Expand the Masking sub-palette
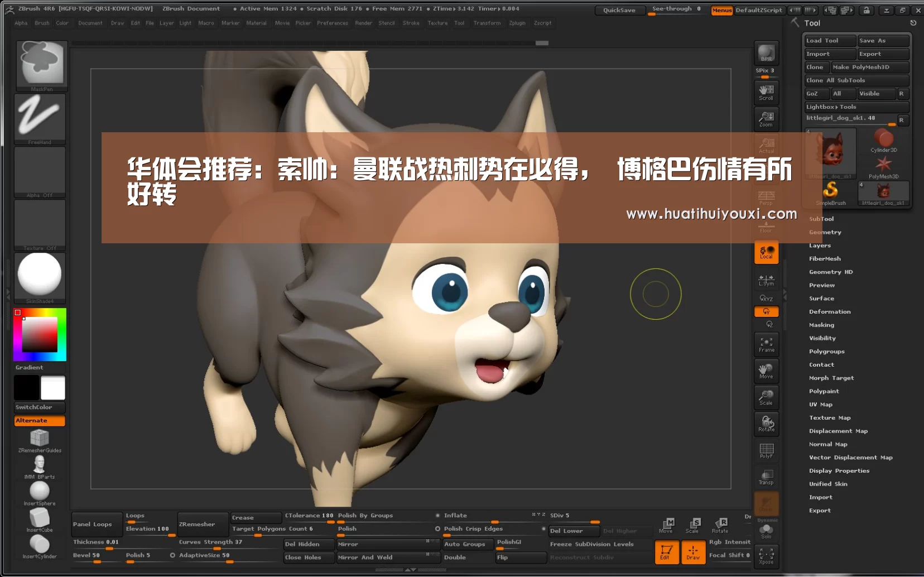 tap(821, 325)
